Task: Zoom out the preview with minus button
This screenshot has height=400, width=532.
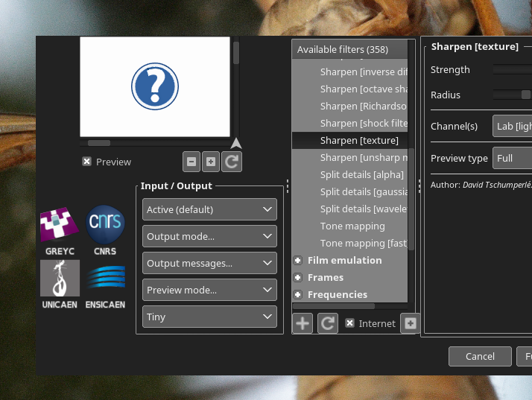Action: point(191,162)
